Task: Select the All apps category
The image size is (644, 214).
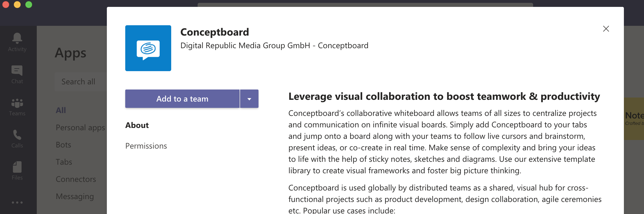Action: (x=61, y=110)
